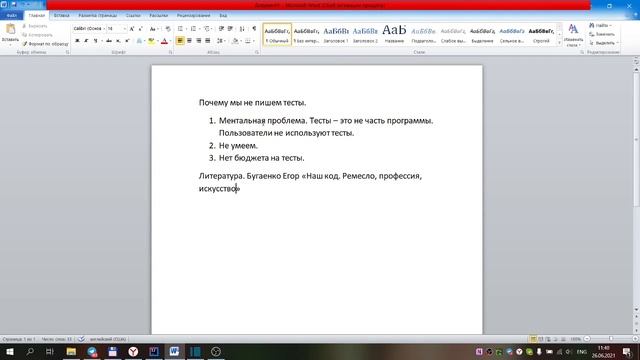Click the paragraph shading icon
The width and height of the screenshot is (640, 360).
(235, 41)
